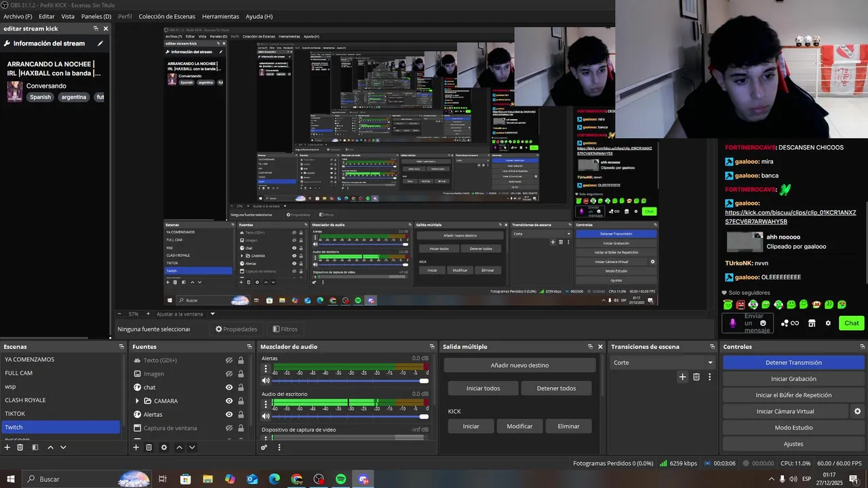
Task: Zoom out preview with the minus button
Action: pos(120,314)
